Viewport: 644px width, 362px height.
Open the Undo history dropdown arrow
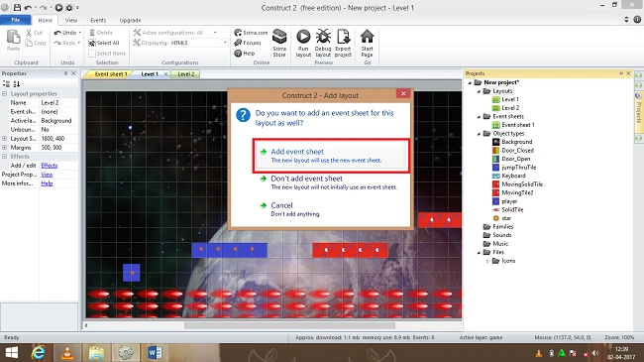(x=79, y=33)
